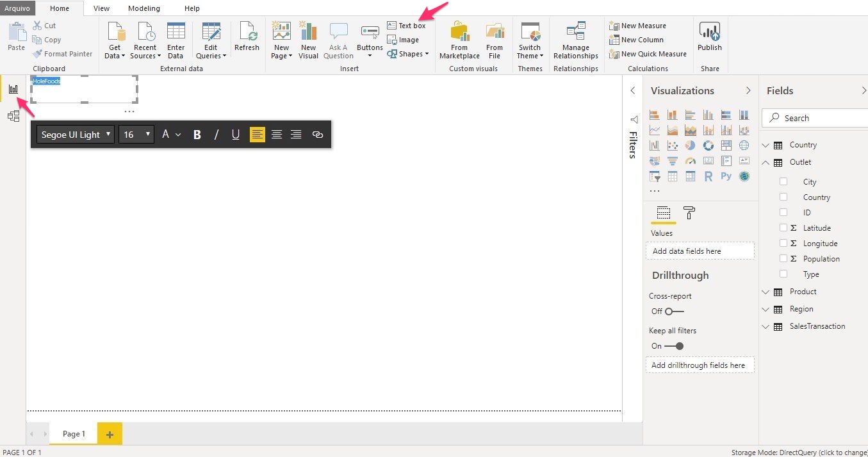This screenshot has width=868, height=457.
Task: Apply bold formatting to text
Action: click(x=197, y=135)
